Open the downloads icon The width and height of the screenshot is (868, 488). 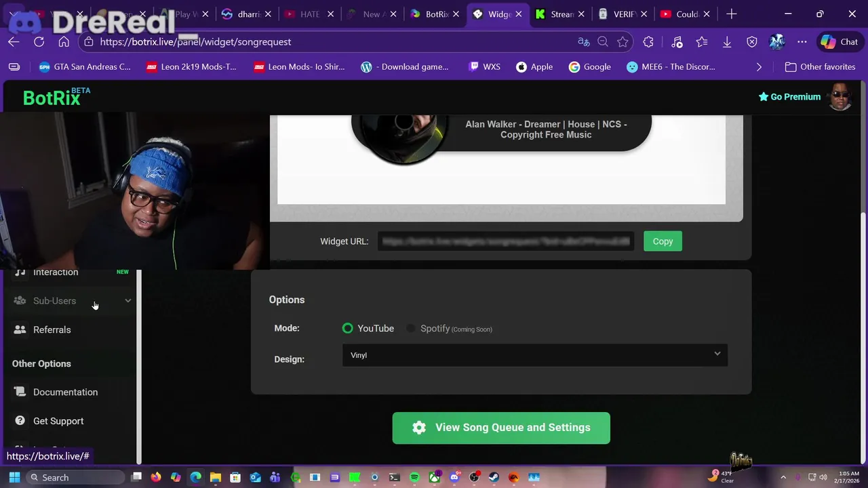pyautogui.click(x=727, y=42)
